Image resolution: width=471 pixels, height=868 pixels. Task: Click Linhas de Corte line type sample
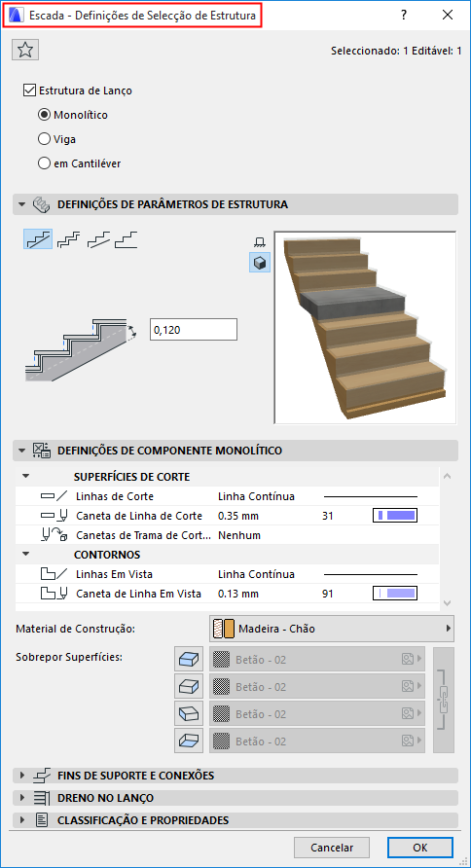[x=370, y=496]
